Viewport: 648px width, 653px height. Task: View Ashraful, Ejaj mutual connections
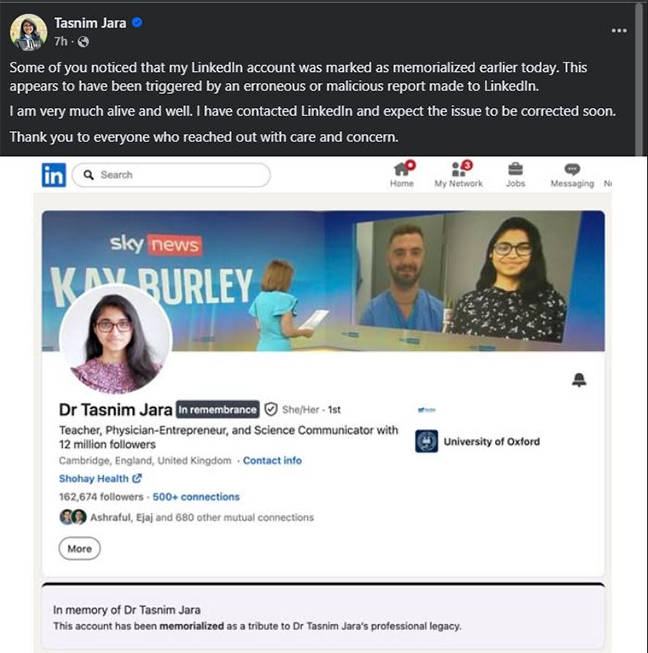pyautogui.click(x=187, y=517)
